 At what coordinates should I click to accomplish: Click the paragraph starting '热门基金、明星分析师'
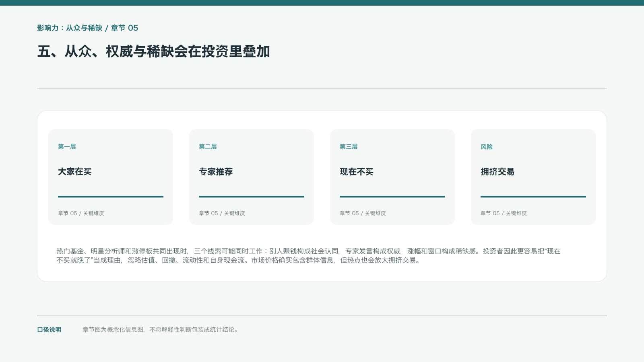point(308,255)
